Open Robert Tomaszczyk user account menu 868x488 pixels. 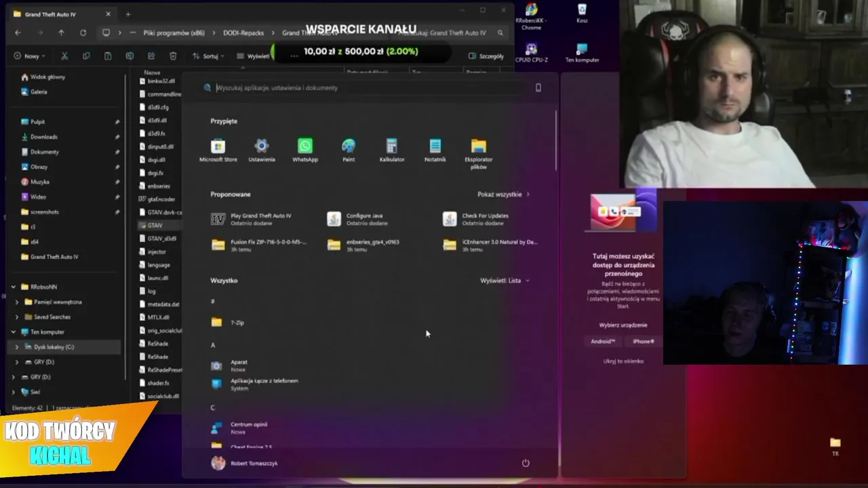tap(244, 463)
